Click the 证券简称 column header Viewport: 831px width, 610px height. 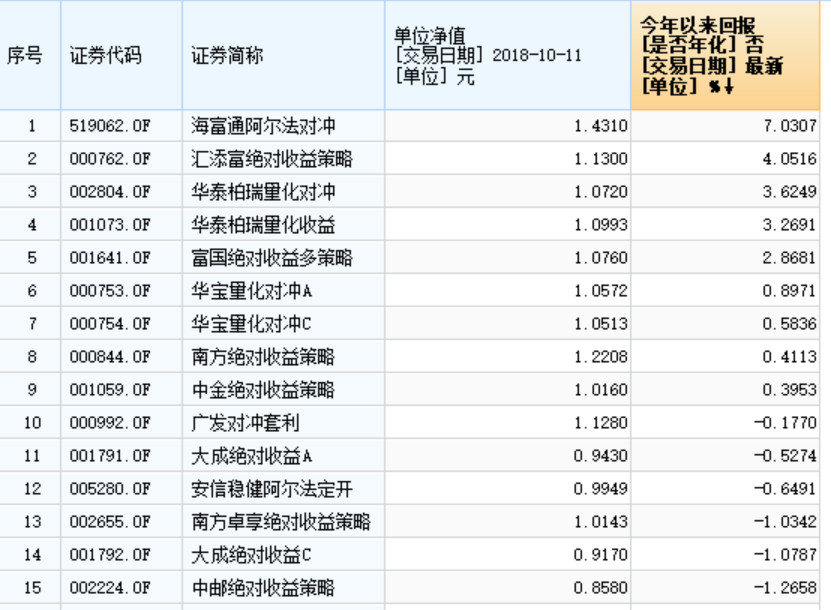coord(227,56)
